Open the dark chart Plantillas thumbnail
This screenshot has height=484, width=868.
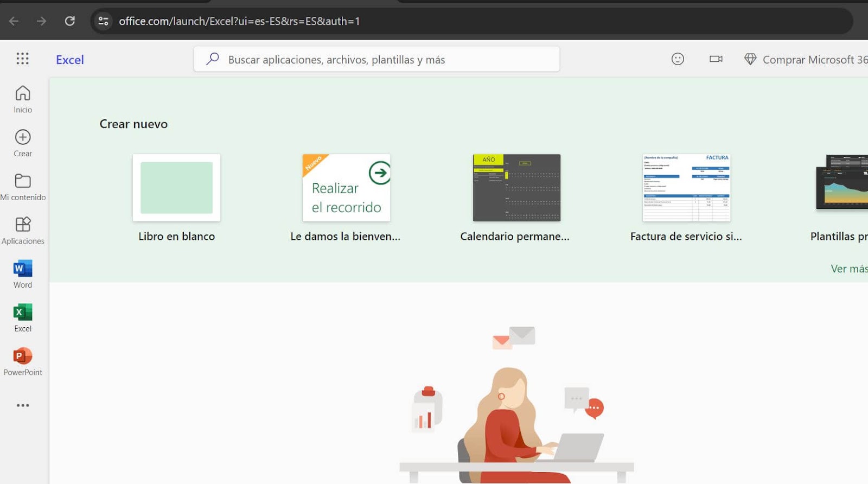tap(842, 182)
